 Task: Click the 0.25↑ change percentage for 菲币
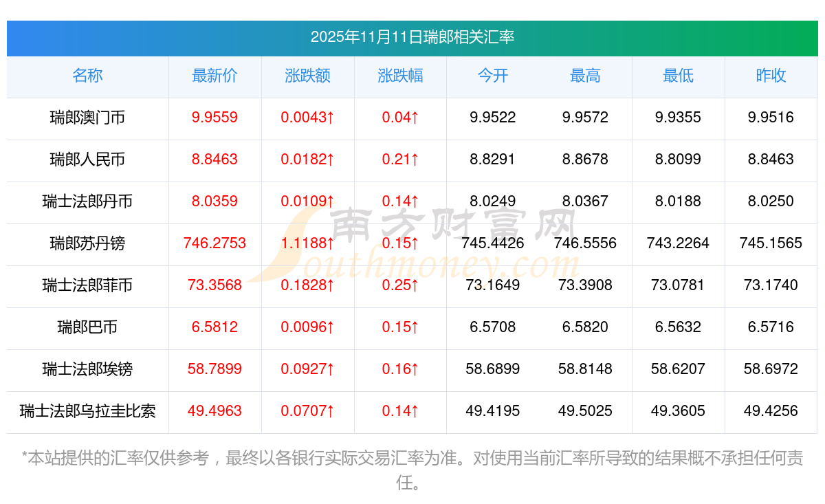pyautogui.click(x=400, y=285)
